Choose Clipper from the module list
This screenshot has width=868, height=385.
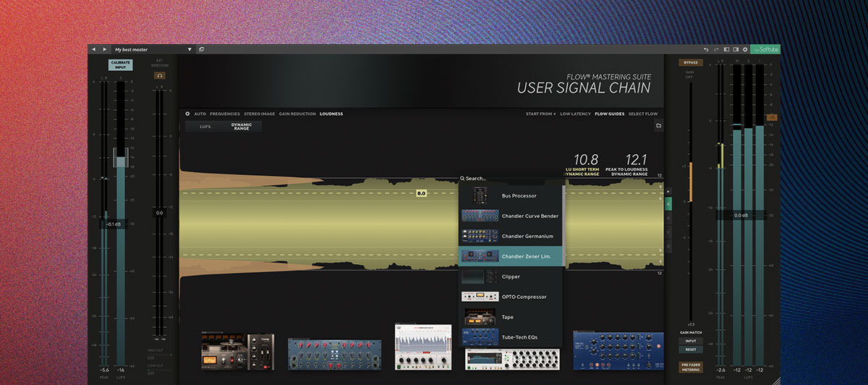click(x=510, y=276)
